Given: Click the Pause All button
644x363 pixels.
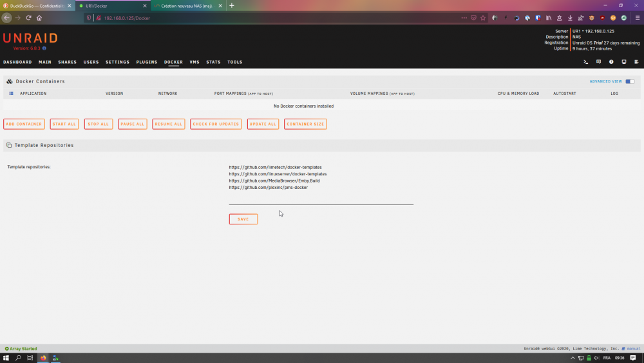Looking at the screenshot, I should tap(132, 124).
